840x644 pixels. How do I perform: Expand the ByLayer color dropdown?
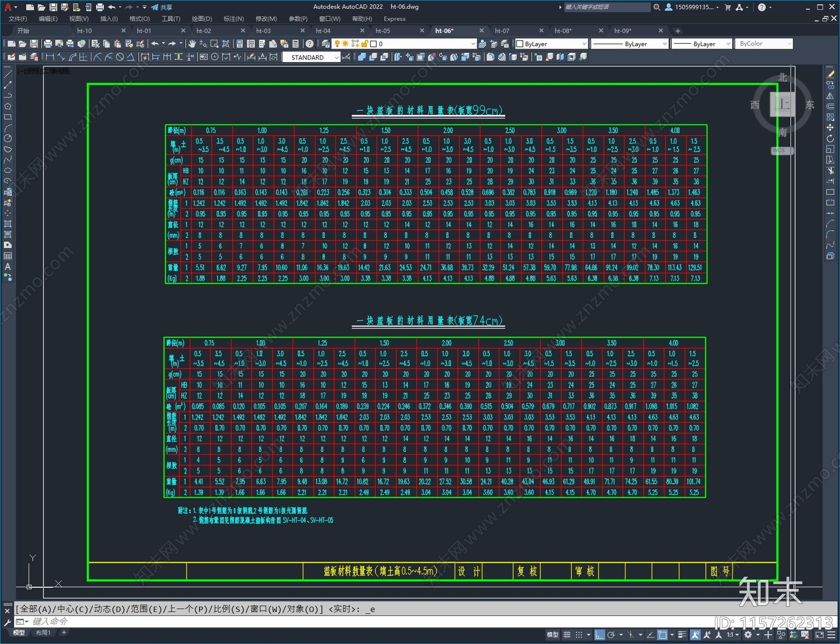(551, 44)
